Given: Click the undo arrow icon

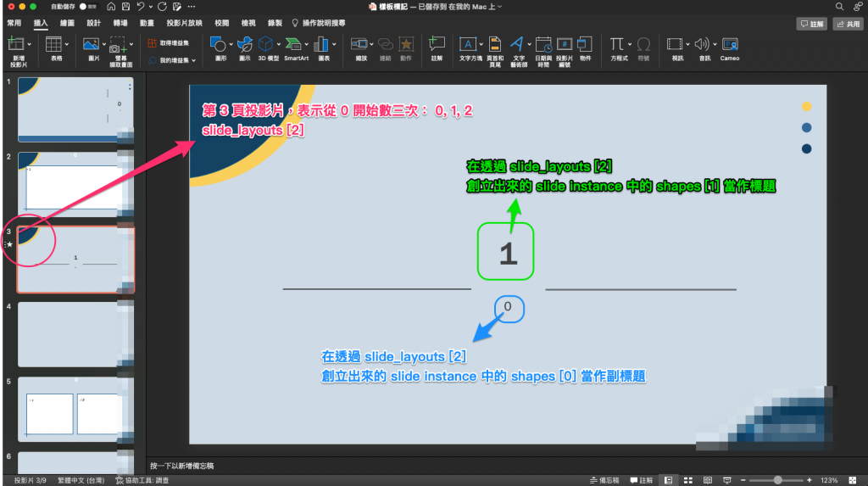Looking at the screenshot, I should click(x=141, y=7).
